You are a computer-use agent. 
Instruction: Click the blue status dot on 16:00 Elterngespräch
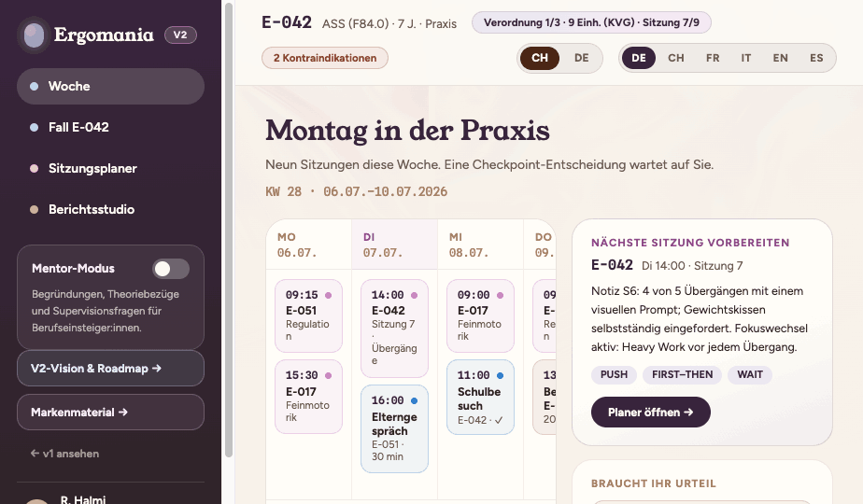414,400
